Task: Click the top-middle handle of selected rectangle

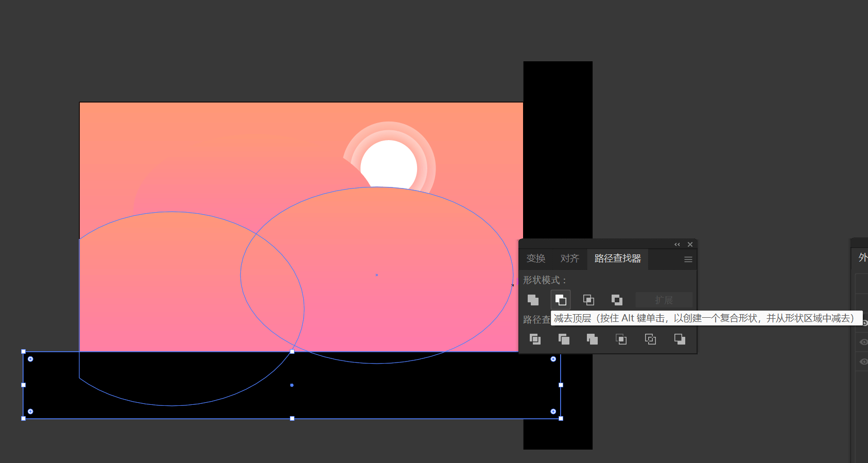Action: click(x=292, y=352)
